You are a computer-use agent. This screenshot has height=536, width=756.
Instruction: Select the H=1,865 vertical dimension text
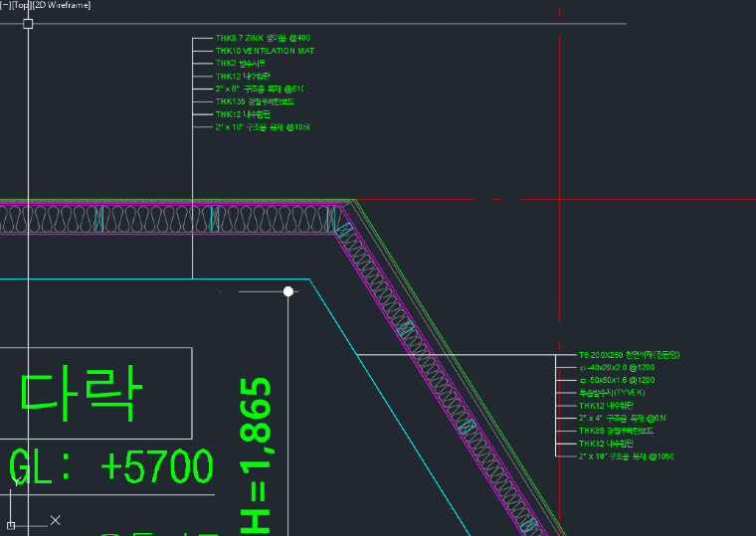point(258,454)
